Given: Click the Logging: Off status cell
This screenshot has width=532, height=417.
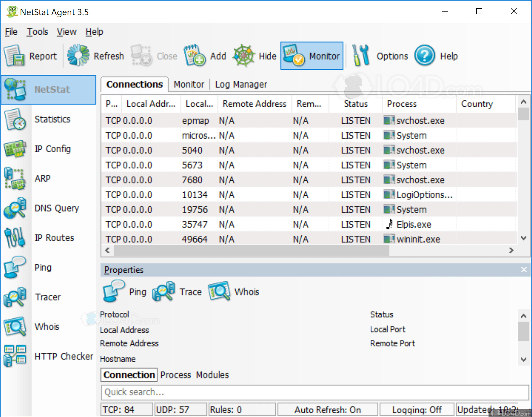Looking at the screenshot, I should [417, 410].
